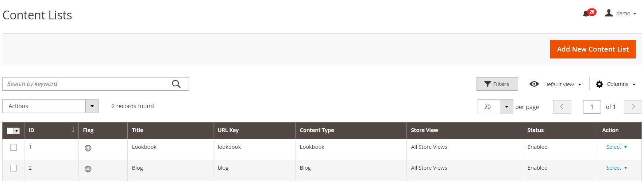This screenshot has height=185, width=644.
Task: Go to previous page arrow
Action: [x=562, y=107]
